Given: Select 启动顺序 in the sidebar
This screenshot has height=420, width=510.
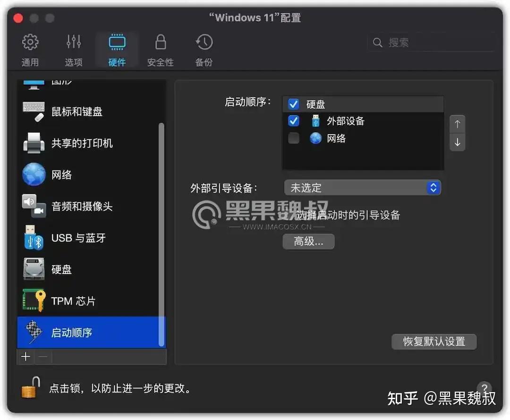Looking at the screenshot, I should tap(71, 333).
